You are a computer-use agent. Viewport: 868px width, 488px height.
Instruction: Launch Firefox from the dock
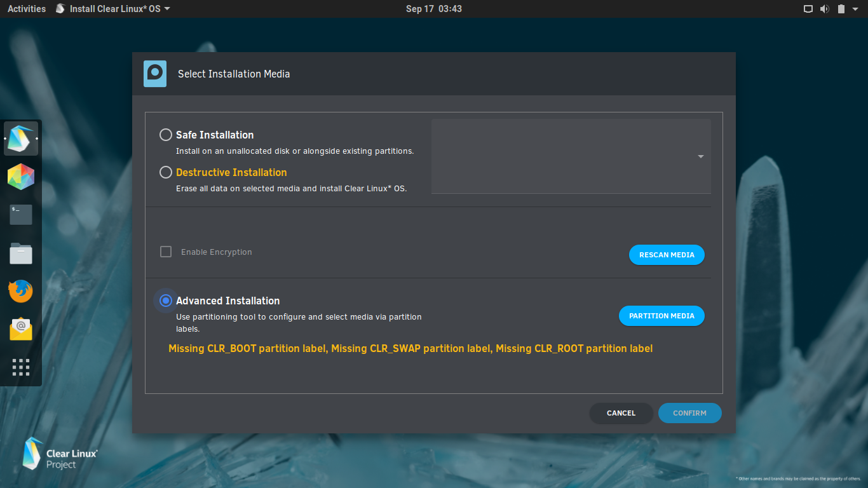(x=21, y=291)
